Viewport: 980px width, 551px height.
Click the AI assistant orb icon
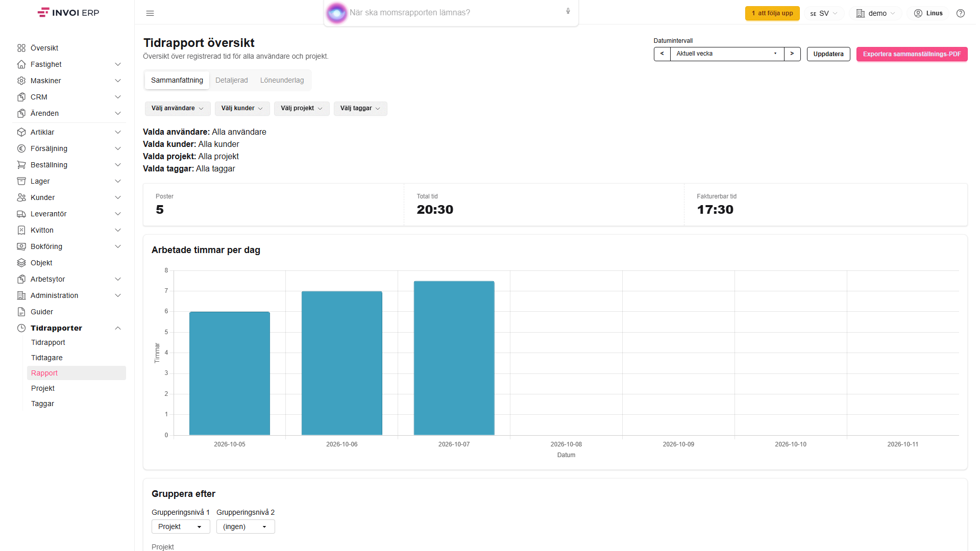pyautogui.click(x=336, y=13)
